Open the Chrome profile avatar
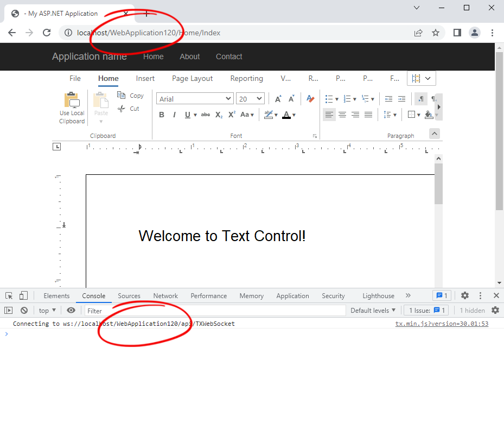 pyautogui.click(x=474, y=33)
